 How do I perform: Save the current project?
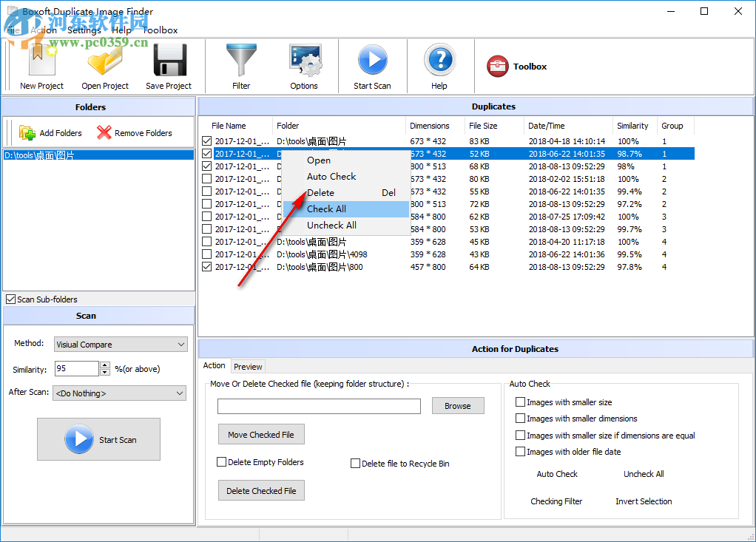pyautogui.click(x=169, y=66)
